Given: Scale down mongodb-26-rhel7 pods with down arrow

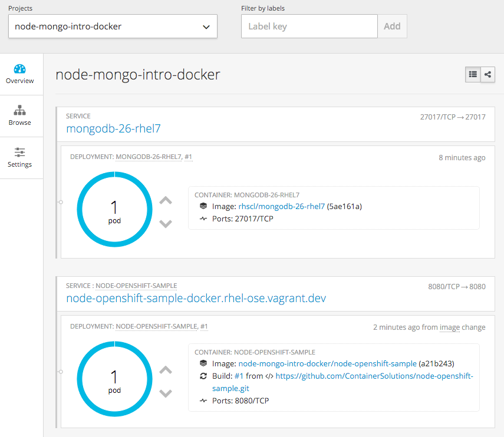Looking at the screenshot, I should [x=166, y=223].
